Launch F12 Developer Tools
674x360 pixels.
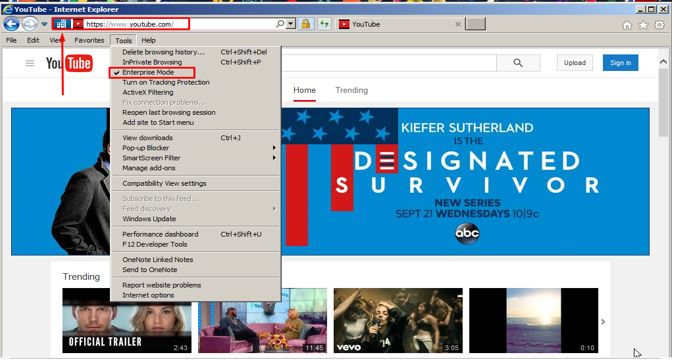coord(196,244)
